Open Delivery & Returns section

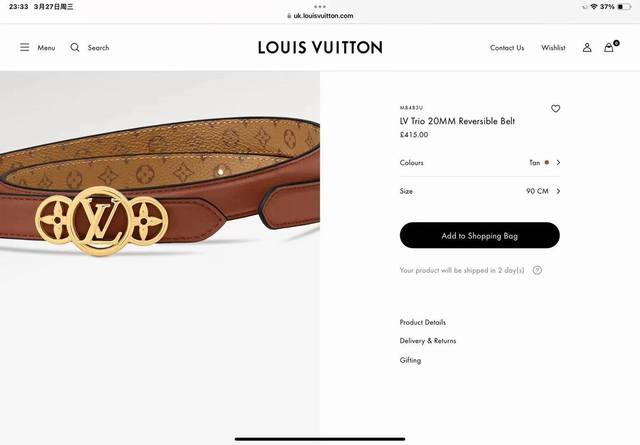pos(428,340)
